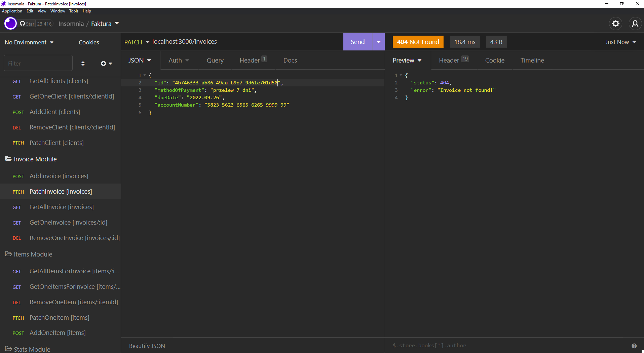Open the user account icon
The image size is (644, 353).
pyautogui.click(x=635, y=24)
